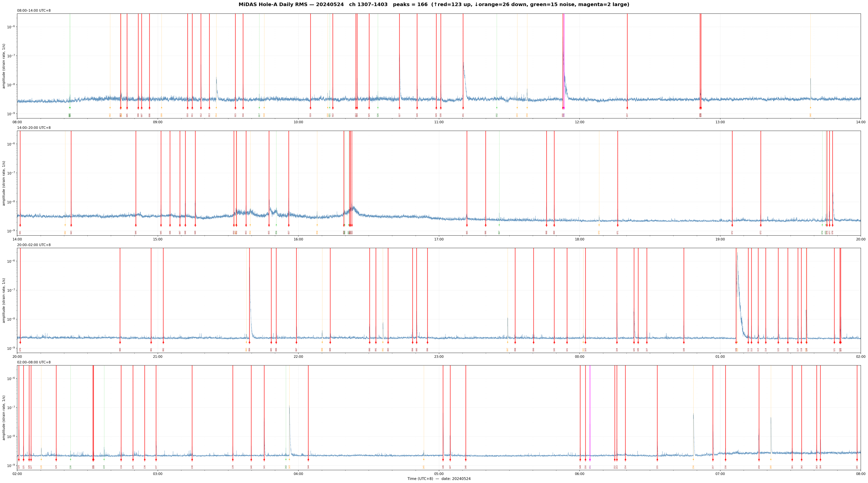Click the '20:00–02:00 UTC+8' panel title
This screenshot has height=483, width=868.
pyautogui.click(x=34, y=245)
